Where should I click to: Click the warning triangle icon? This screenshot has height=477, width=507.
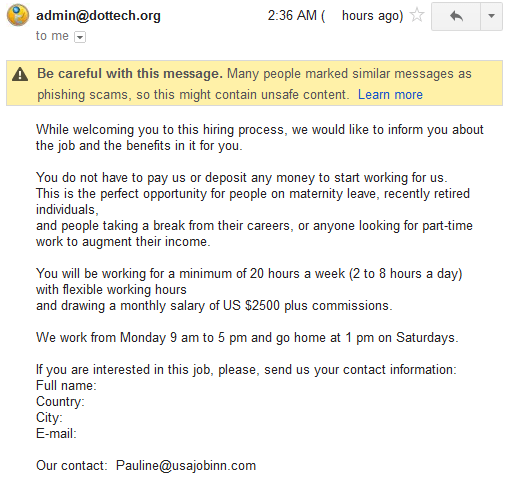pos(20,74)
